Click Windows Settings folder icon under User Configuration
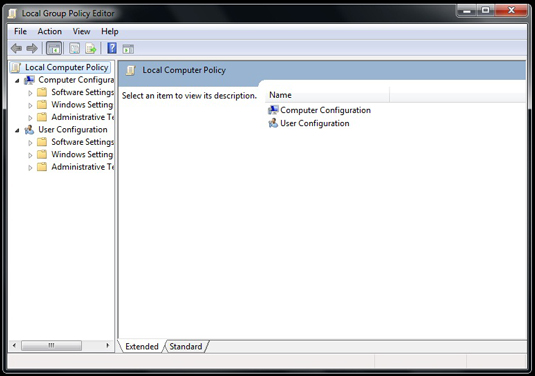Screen dimensions: 535x376 (x=42, y=154)
